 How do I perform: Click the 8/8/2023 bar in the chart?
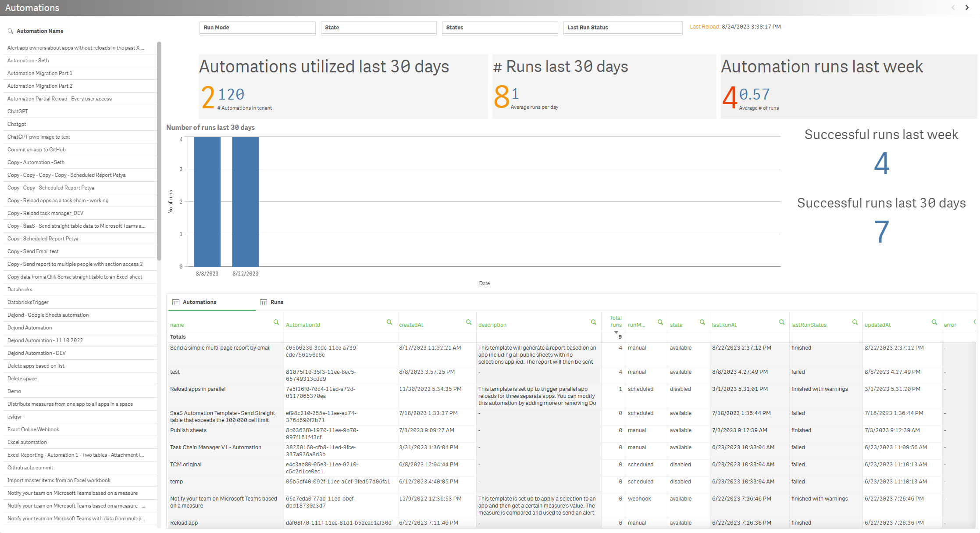click(207, 202)
